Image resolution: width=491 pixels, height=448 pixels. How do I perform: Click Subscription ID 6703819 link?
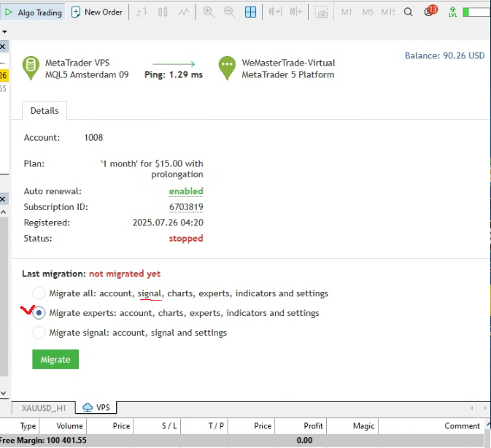pos(186,207)
